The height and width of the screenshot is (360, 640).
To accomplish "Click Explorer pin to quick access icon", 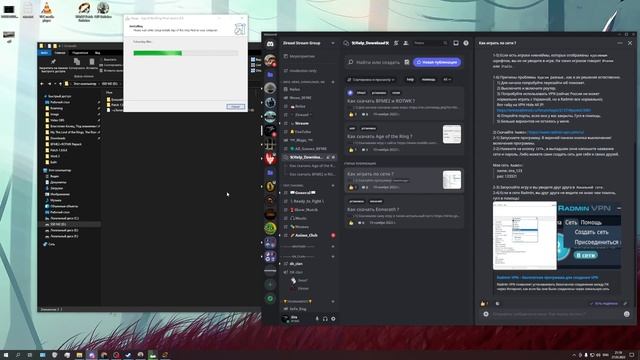I will (x=53, y=62).
